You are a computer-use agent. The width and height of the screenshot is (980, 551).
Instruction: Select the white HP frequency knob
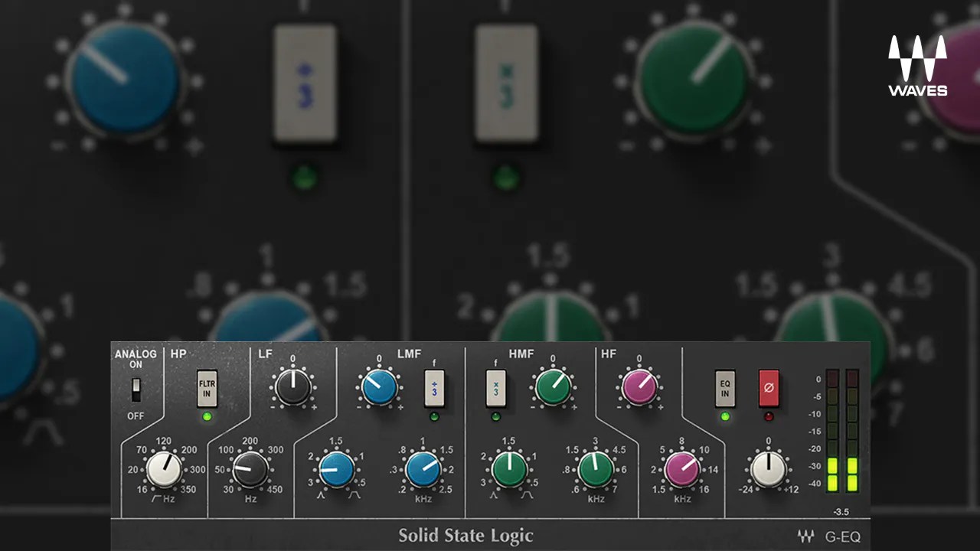(165, 469)
